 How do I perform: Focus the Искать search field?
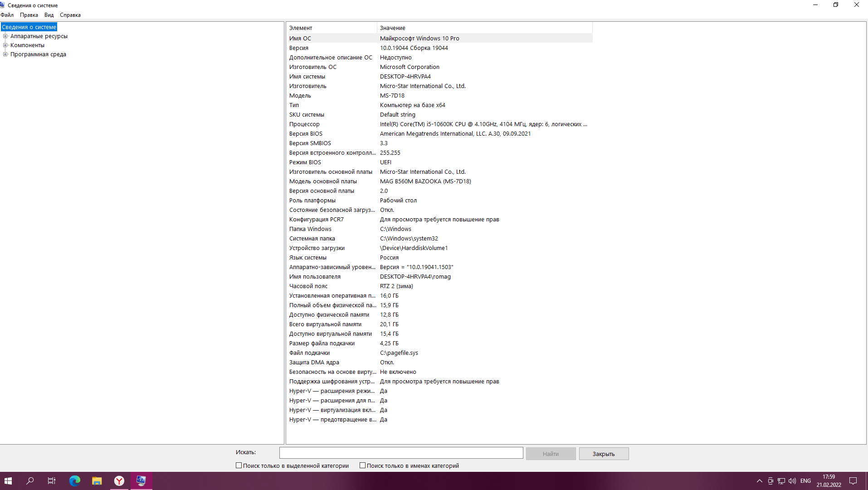[x=401, y=453]
